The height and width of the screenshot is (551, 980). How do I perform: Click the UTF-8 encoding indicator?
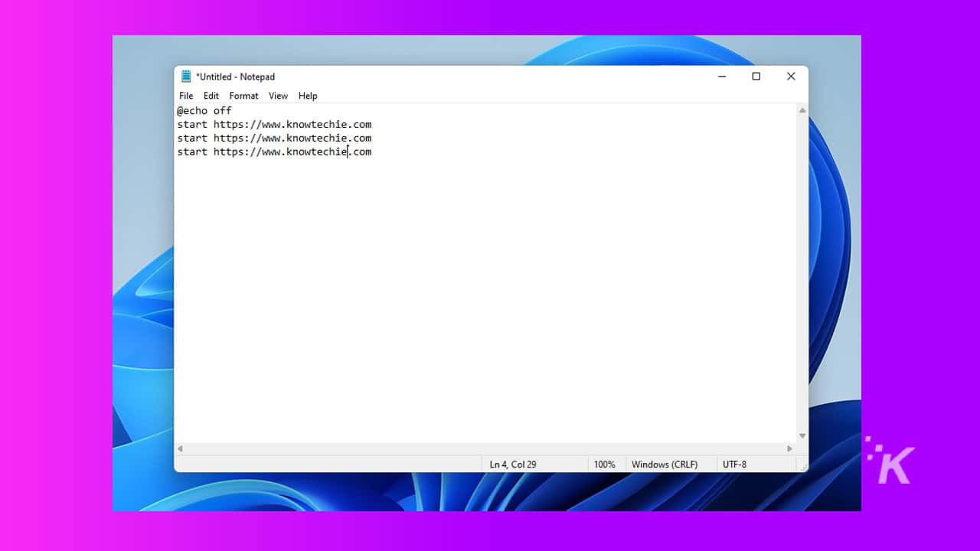(x=734, y=465)
